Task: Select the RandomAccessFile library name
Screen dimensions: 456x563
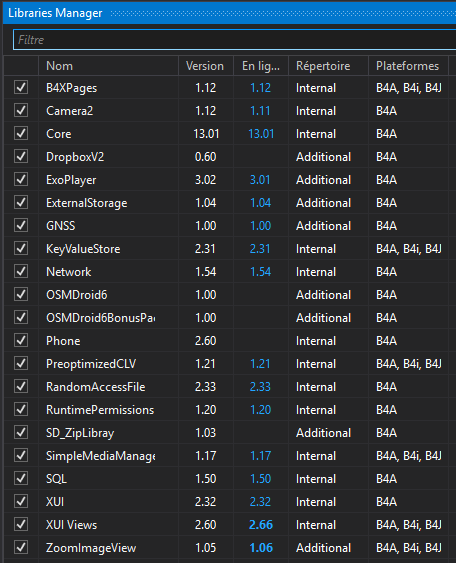Action: (x=96, y=387)
